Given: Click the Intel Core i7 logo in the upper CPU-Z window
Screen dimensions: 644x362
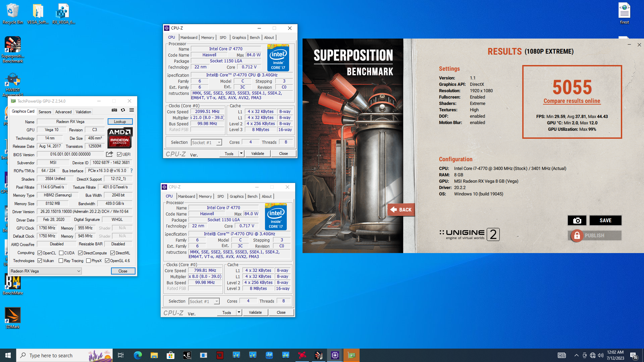Looking at the screenshot, I should point(278,58).
